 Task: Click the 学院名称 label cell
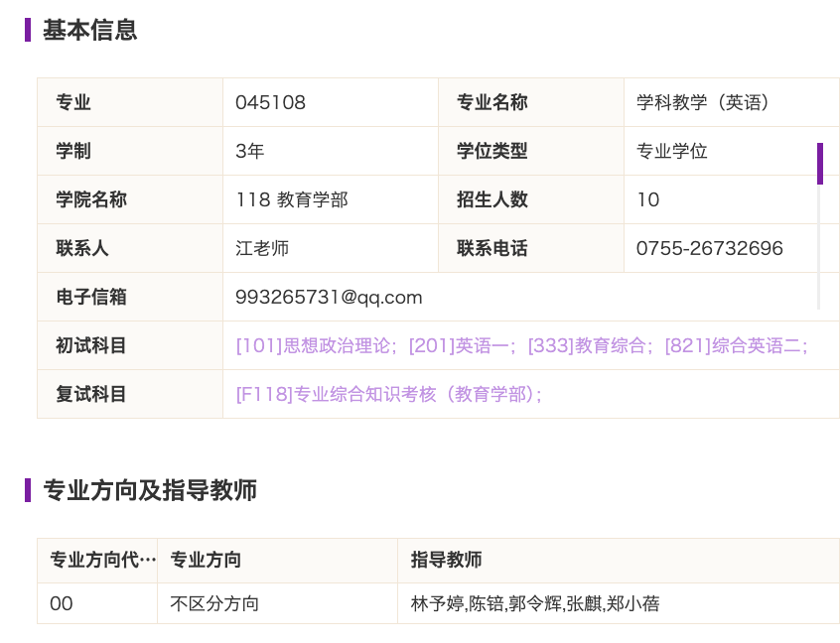(130, 199)
